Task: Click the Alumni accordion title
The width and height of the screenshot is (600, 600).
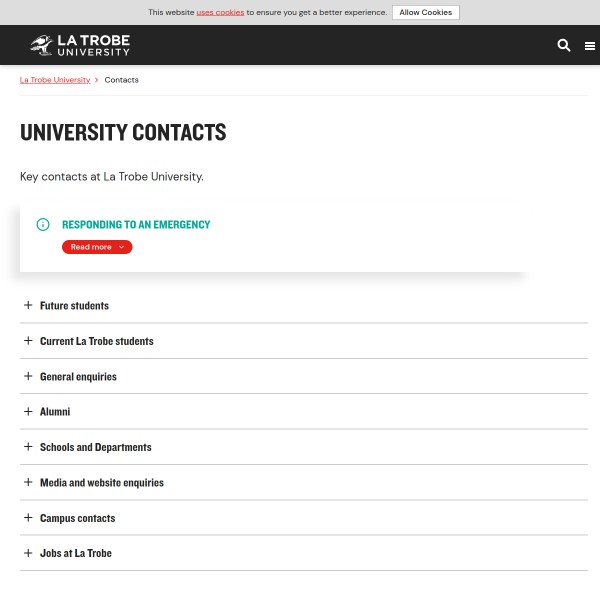Action: pyautogui.click(x=55, y=411)
